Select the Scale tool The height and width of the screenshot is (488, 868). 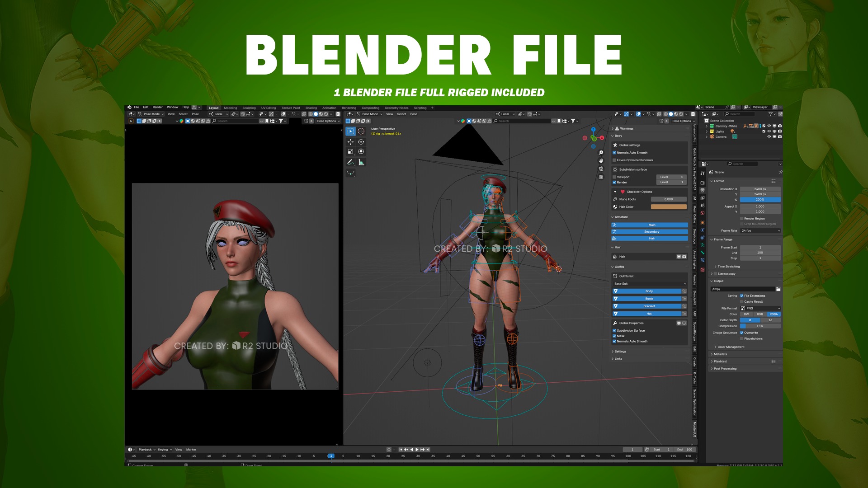pos(350,151)
